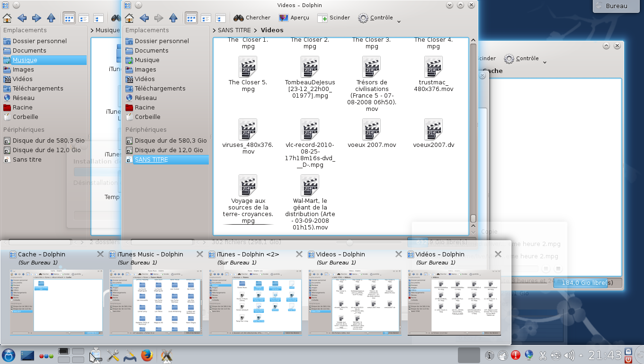This screenshot has width=644, height=364.
Task: Open the volume control in system tray
Action: click(x=570, y=355)
